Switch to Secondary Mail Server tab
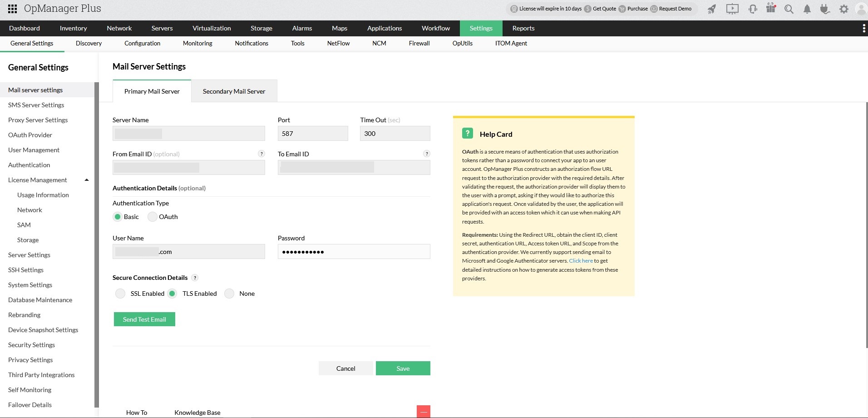868x418 pixels. [234, 91]
